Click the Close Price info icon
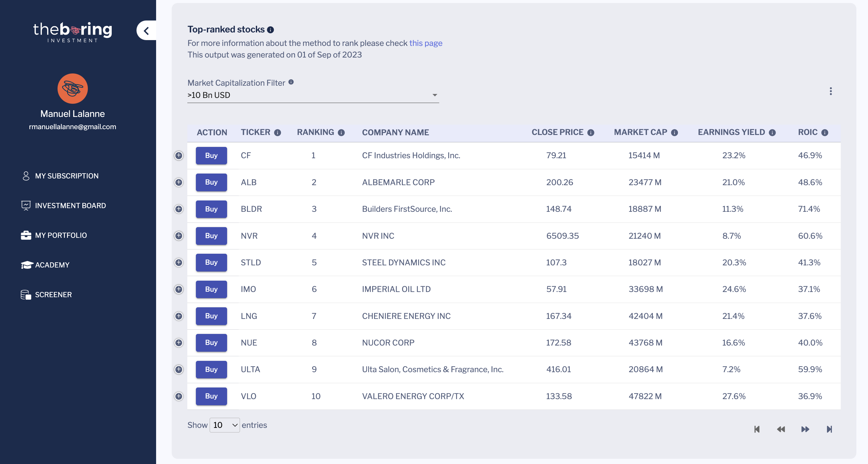 pyautogui.click(x=591, y=133)
